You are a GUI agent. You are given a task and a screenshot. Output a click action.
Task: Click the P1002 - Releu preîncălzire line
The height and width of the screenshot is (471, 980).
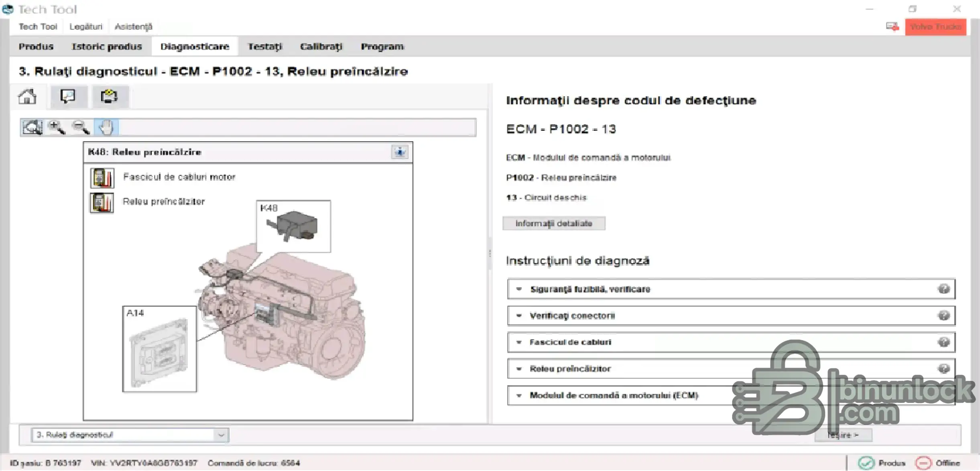[x=561, y=177]
